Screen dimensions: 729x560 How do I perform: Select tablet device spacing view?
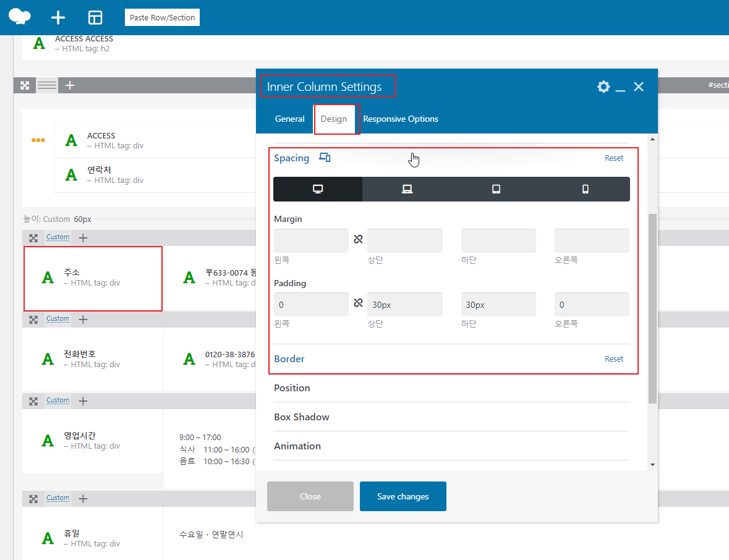pos(496,189)
